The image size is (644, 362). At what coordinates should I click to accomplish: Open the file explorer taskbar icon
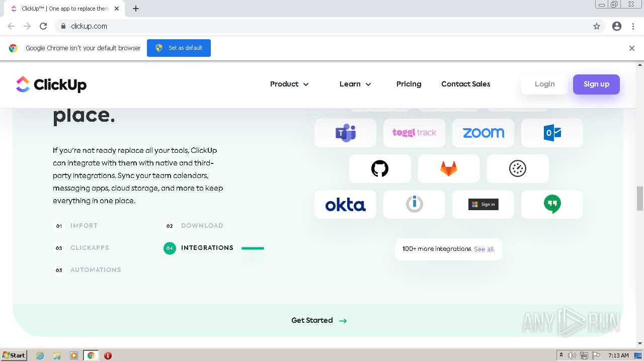(57, 355)
